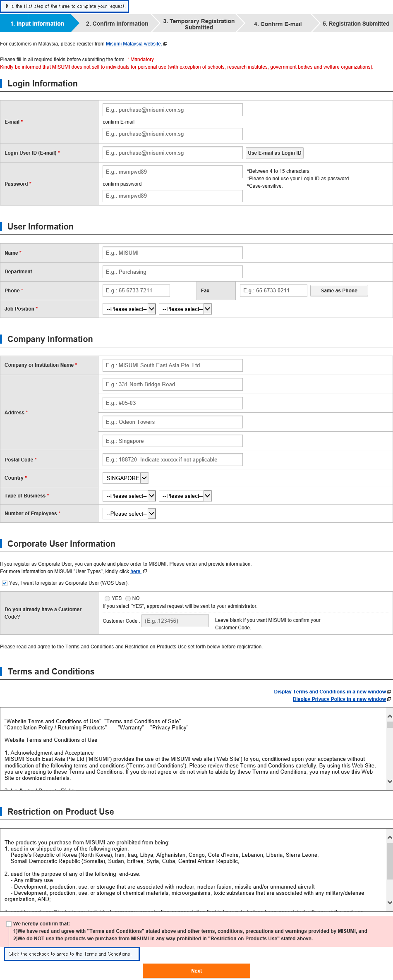Open Display Privacy Policy in a new window
This screenshot has height=980, width=393.
(x=339, y=699)
